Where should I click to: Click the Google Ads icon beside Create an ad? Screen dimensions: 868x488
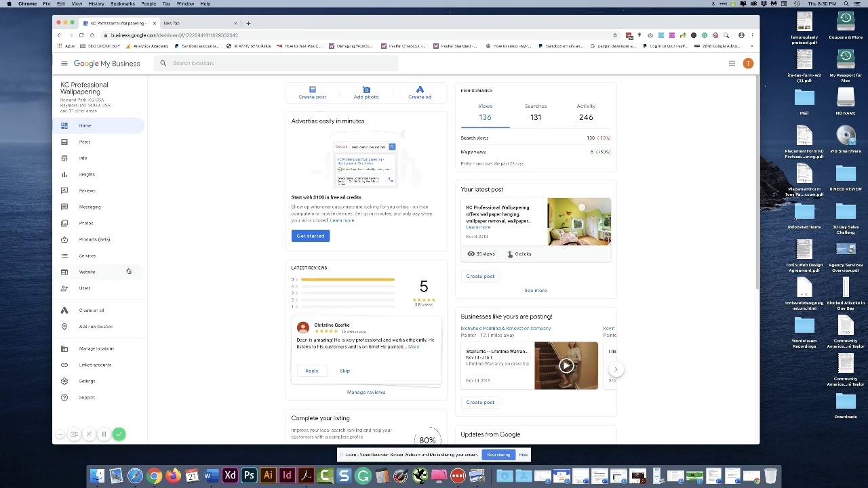pyautogui.click(x=64, y=310)
